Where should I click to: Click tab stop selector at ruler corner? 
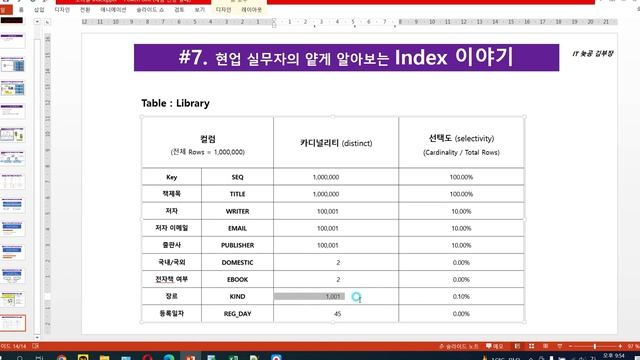pyautogui.click(x=47, y=22)
